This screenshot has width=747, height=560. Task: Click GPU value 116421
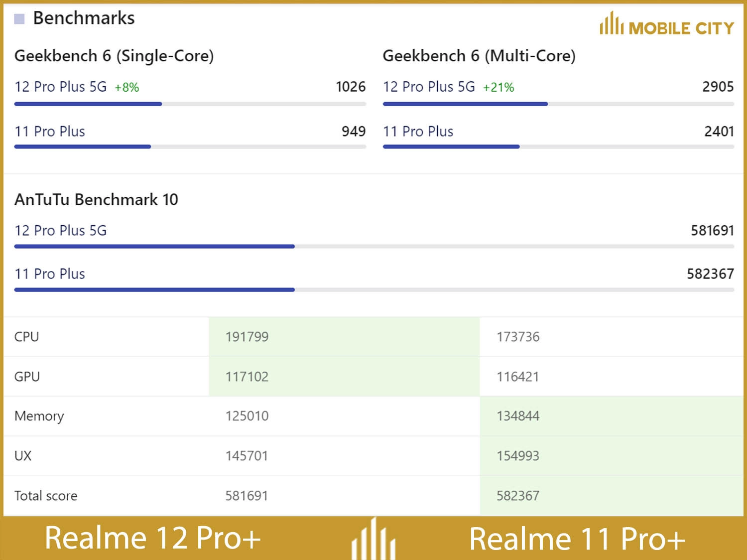[x=518, y=377]
